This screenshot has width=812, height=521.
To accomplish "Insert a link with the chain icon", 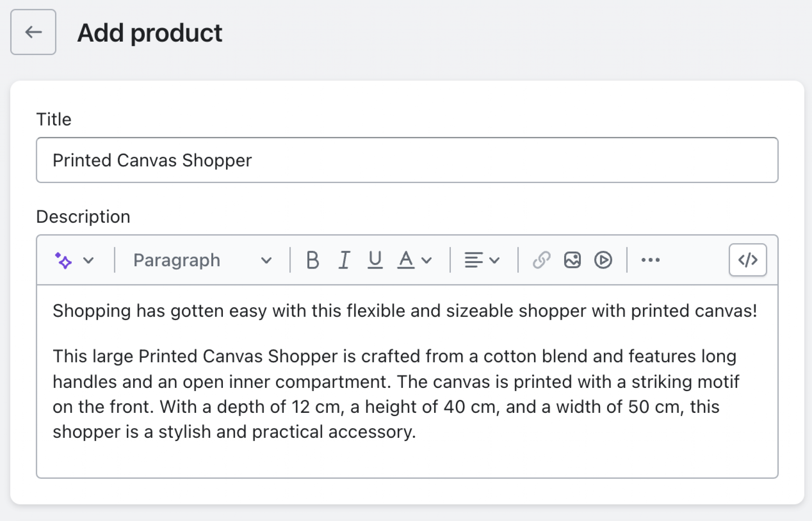I will coord(541,260).
